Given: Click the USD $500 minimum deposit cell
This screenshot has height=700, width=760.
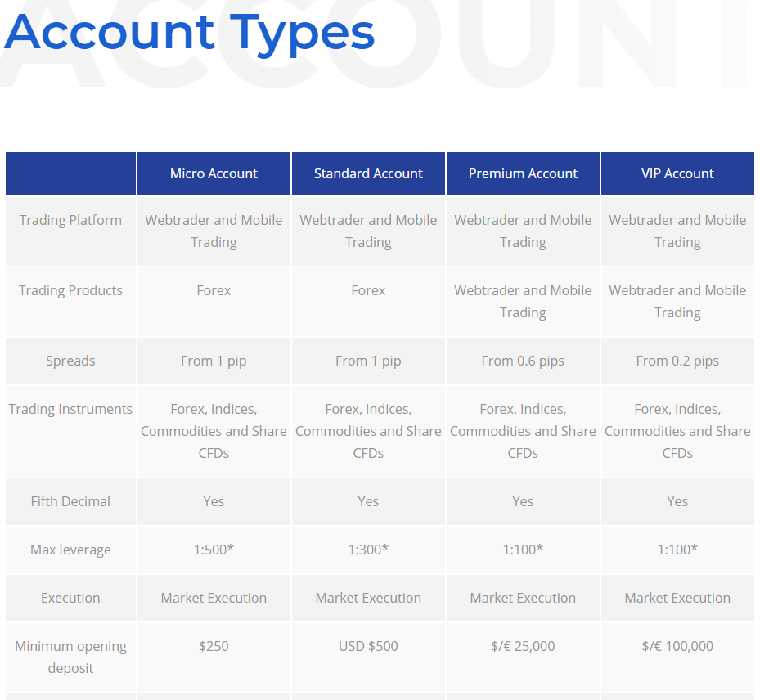Looking at the screenshot, I should (x=368, y=646).
